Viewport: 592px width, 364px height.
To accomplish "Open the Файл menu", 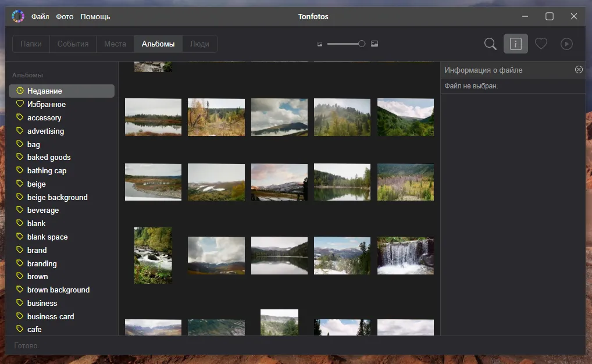I will coord(40,16).
